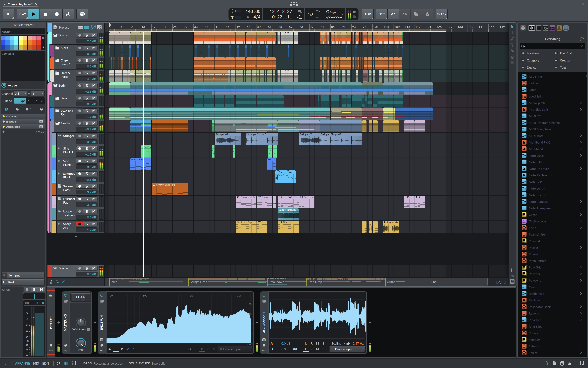Expand more colors in the color palette

point(43,47)
